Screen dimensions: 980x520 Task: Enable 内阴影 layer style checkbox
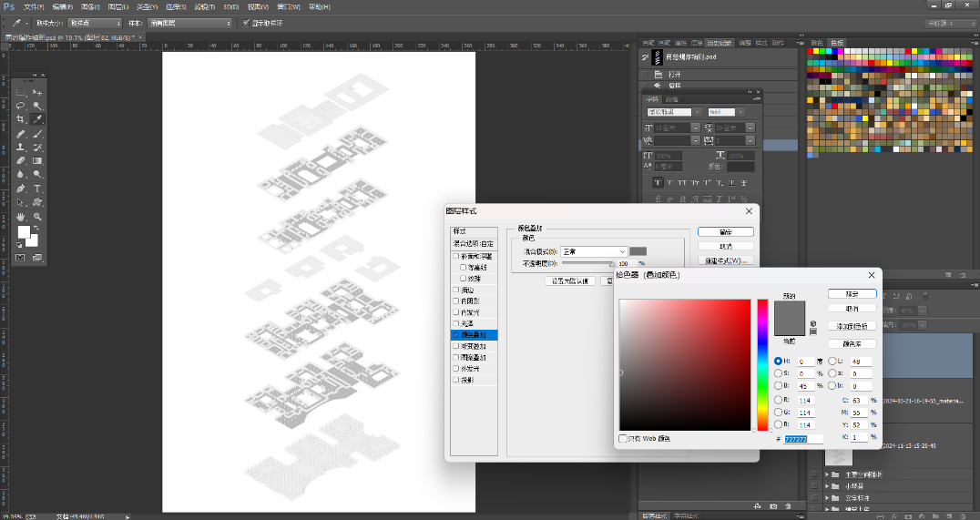point(455,301)
